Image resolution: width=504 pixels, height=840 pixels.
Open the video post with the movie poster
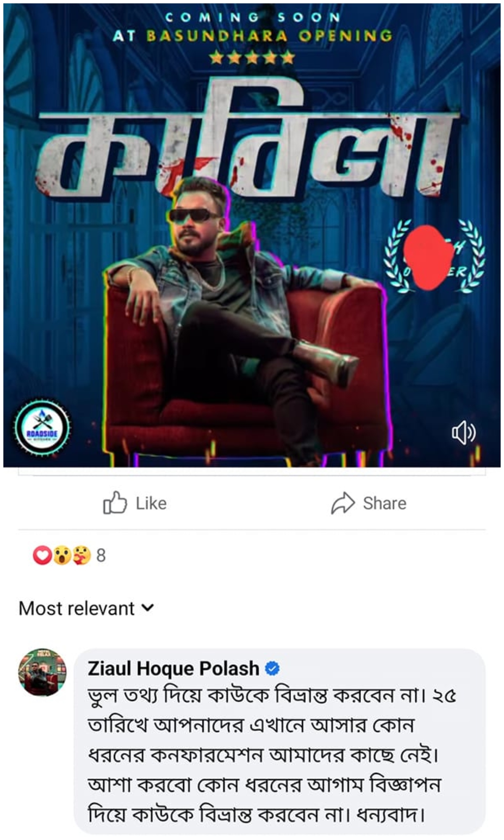252,235
